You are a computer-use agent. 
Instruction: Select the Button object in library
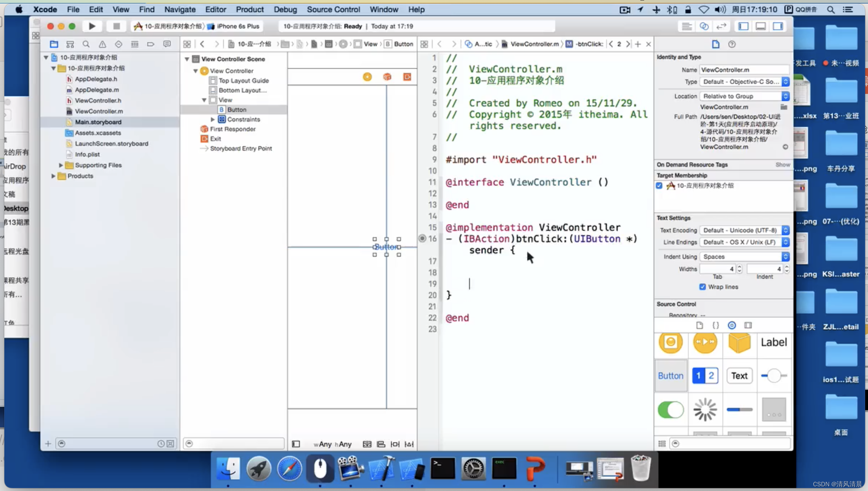670,376
